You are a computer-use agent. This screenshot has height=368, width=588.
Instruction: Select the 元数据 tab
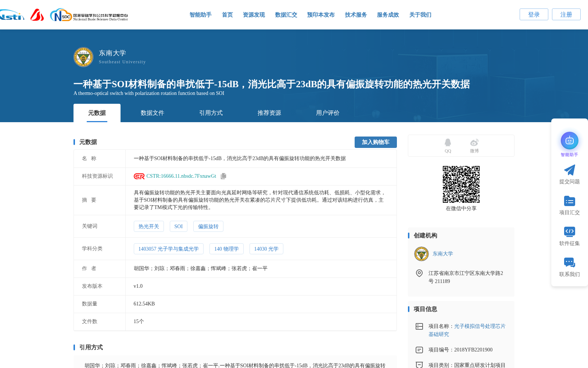[x=97, y=113]
